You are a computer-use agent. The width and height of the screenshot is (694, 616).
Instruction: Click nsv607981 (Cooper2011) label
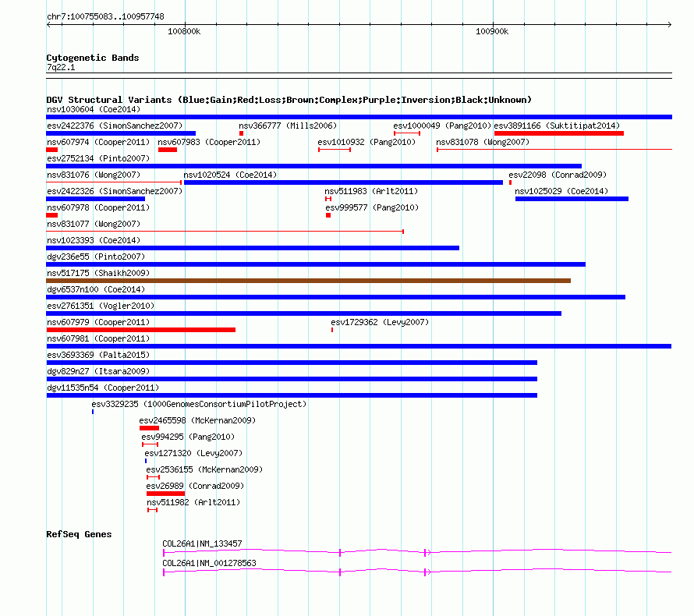click(x=98, y=338)
